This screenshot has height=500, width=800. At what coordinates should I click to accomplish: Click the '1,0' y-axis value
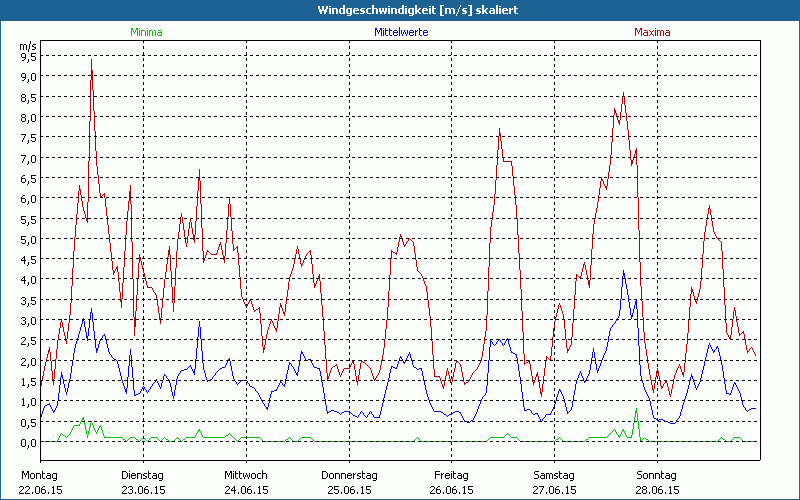click(29, 402)
